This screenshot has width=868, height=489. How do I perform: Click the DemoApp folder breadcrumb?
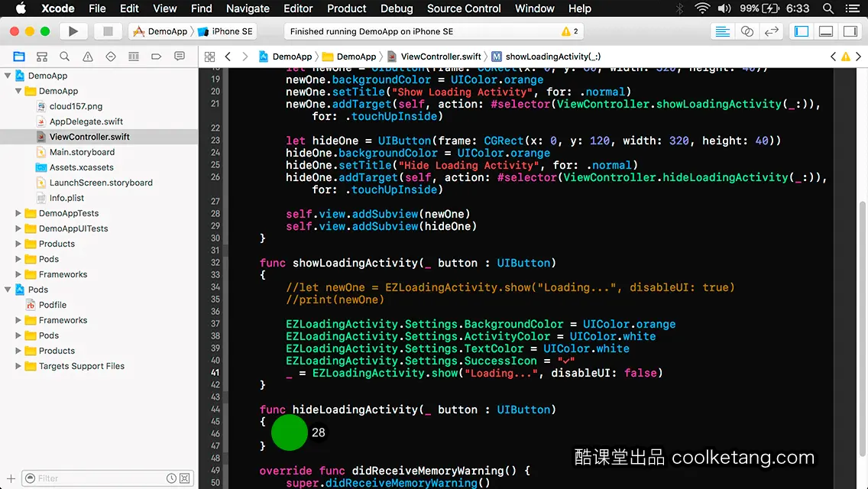click(x=349, y=57)
